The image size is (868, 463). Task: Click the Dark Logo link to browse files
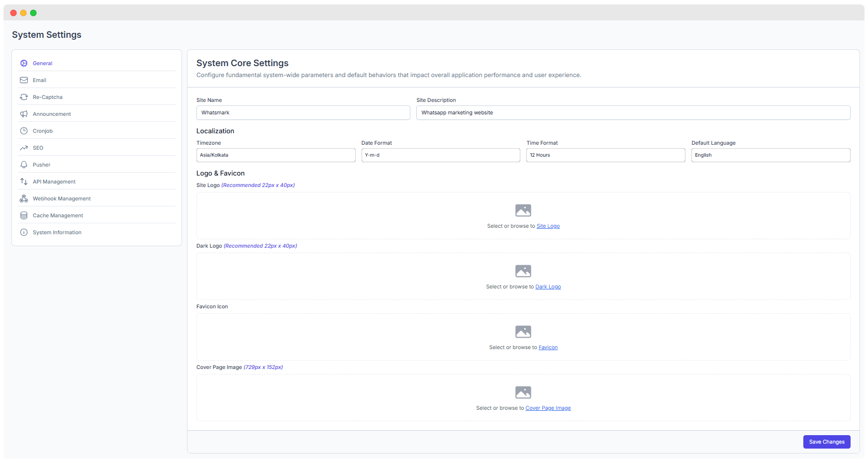[x=548, y=286]
